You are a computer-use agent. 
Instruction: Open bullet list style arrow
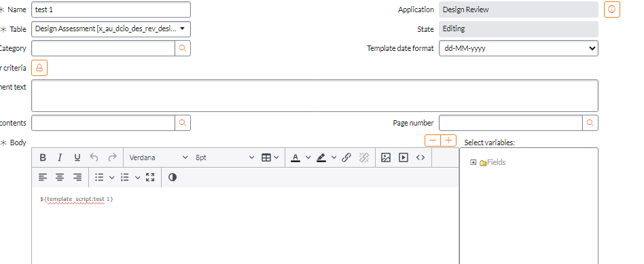[x=111, y=177]
